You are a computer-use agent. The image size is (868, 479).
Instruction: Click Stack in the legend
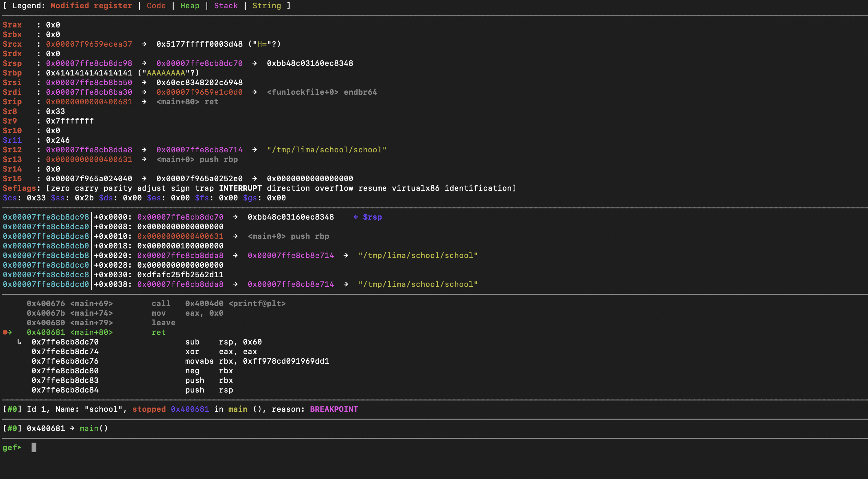pos(226,6)
